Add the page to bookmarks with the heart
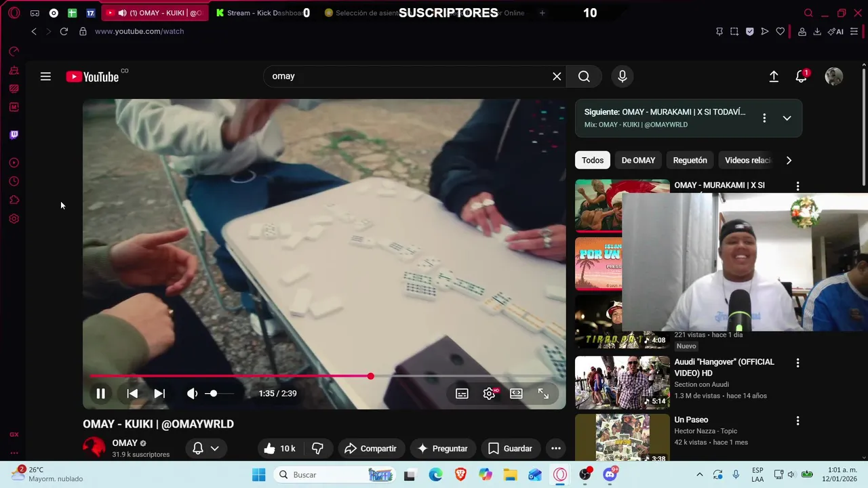Viewport: 868px width, 488px height. click(x=781, y=31)
